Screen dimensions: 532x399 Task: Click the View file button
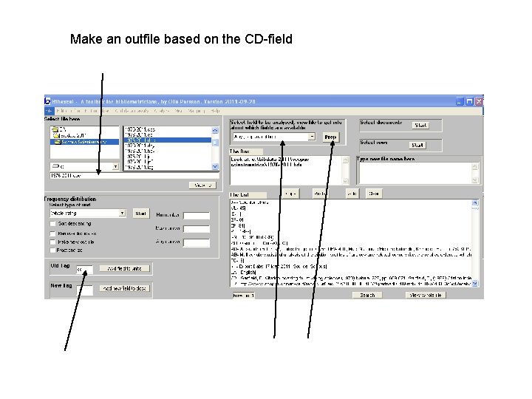tap(202, 185)
